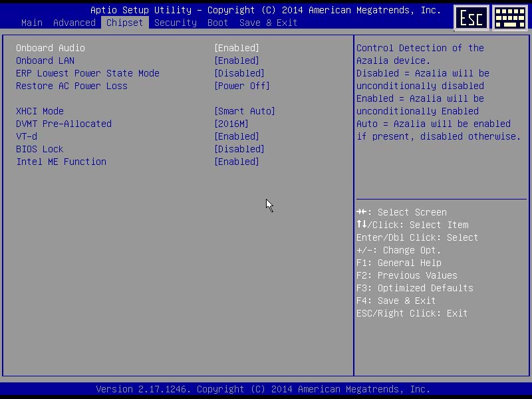
Task: Select the Chipset tab
Action: pos(124,23)
